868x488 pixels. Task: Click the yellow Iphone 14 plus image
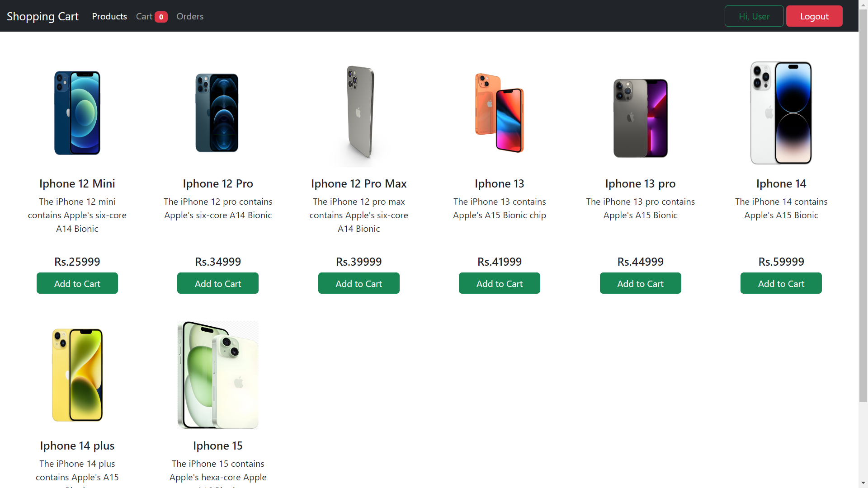77,375
